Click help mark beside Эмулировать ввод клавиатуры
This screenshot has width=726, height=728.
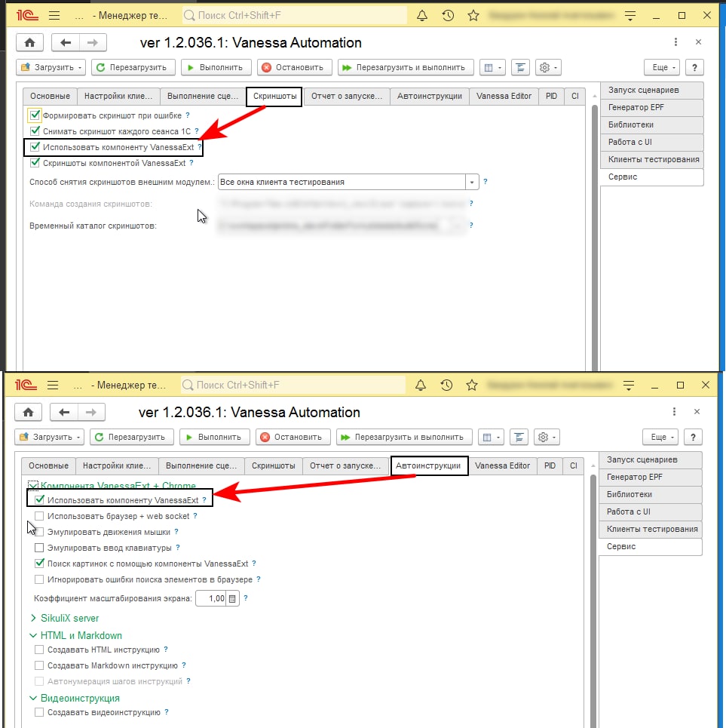(x=178, y=548)
